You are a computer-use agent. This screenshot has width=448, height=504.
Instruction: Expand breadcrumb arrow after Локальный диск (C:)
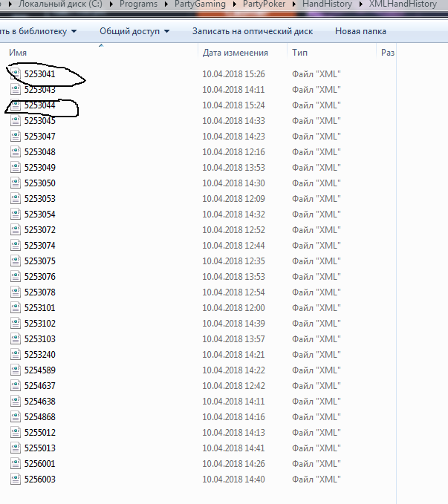[111, 4]
